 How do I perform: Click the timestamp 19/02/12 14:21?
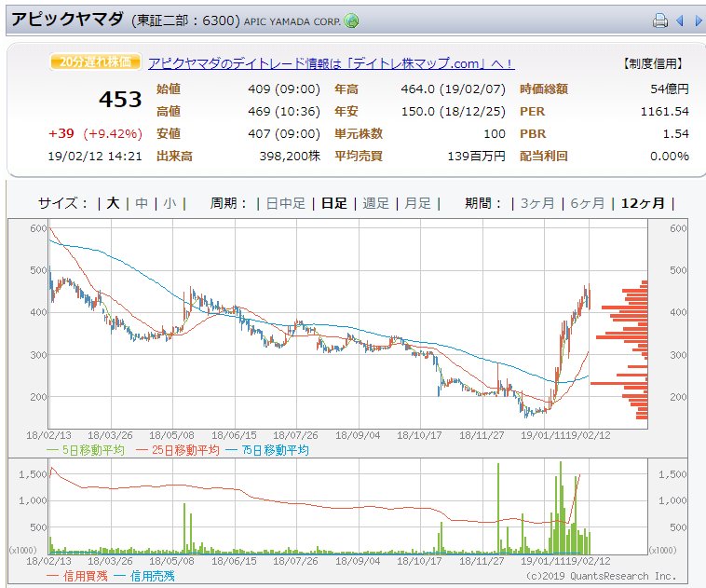tap(95, 156)
